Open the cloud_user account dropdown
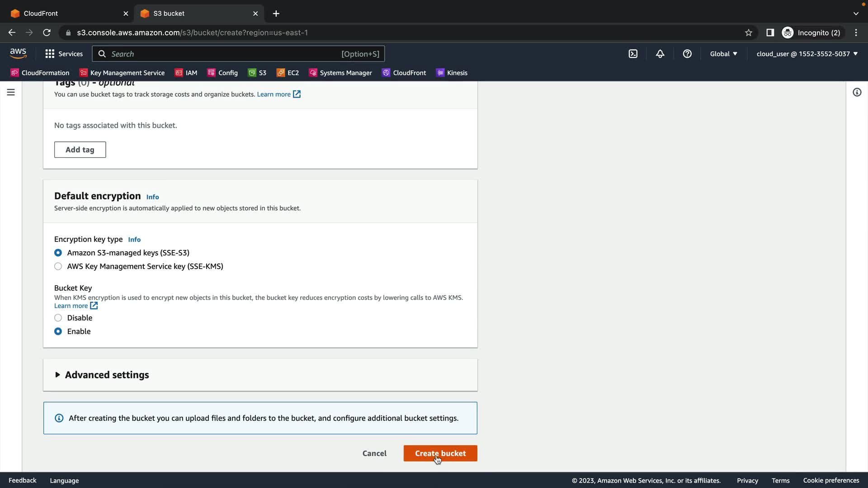This screenshot has height=488, width=868. (807, 54)
